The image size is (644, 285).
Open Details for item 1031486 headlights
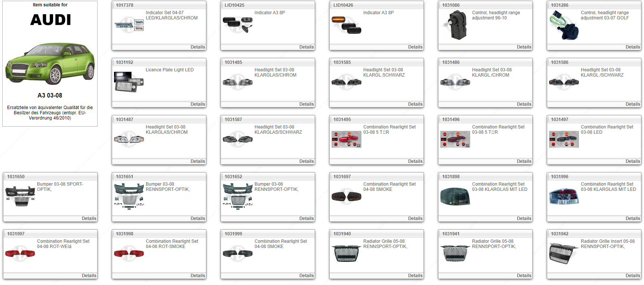tap(524, 104)
